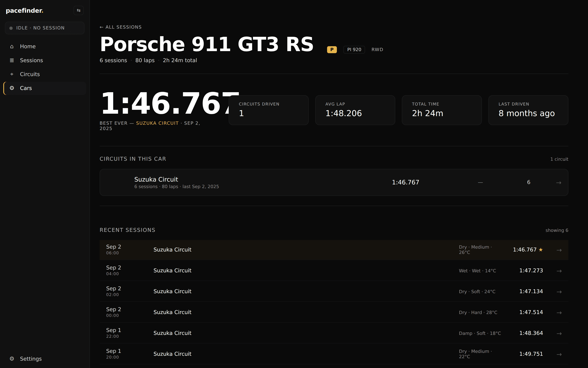Click the Circuits crosshair icon
588x368 pixels.
(12, 74)
